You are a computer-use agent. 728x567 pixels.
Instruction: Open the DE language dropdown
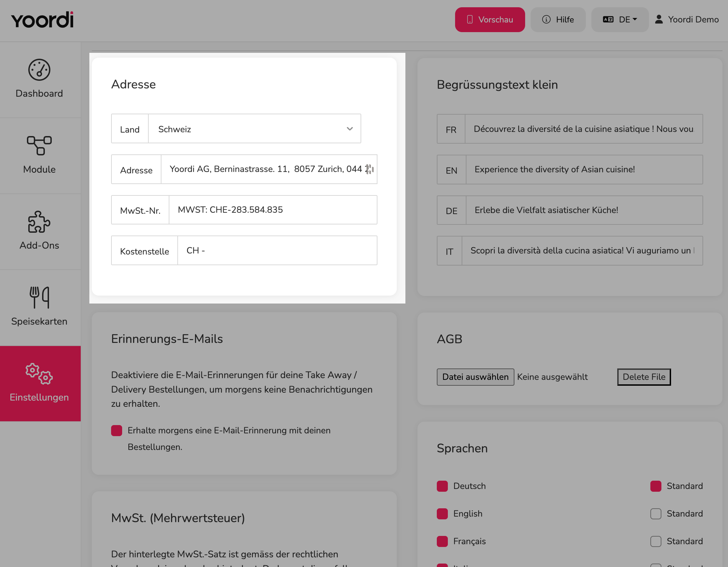(620, 20)
